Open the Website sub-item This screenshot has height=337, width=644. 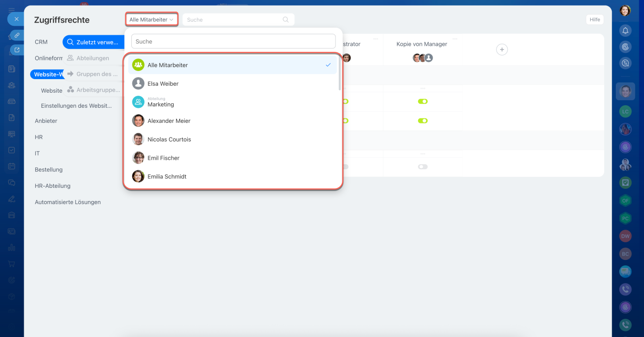[x=52, y=91]
